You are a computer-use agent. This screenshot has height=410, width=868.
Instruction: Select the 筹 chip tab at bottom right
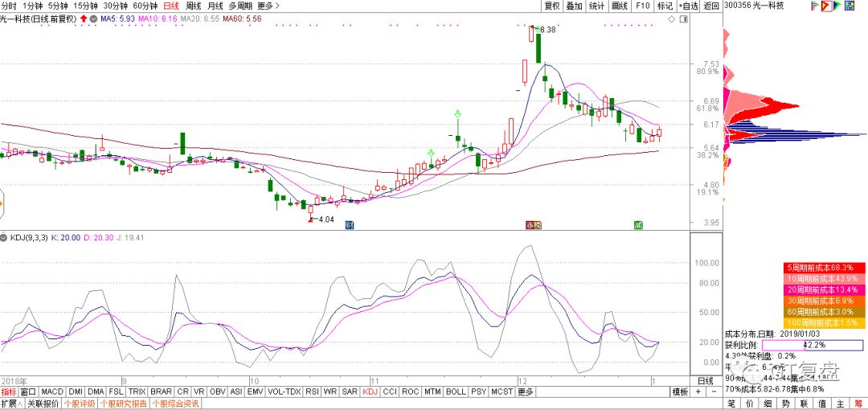tap(858, 403)
